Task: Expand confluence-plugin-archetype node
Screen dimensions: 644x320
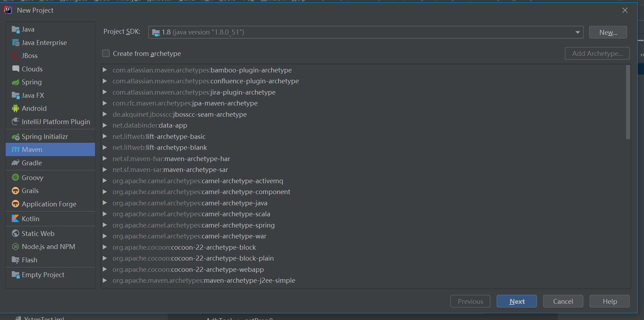Action: pos(105,81)
